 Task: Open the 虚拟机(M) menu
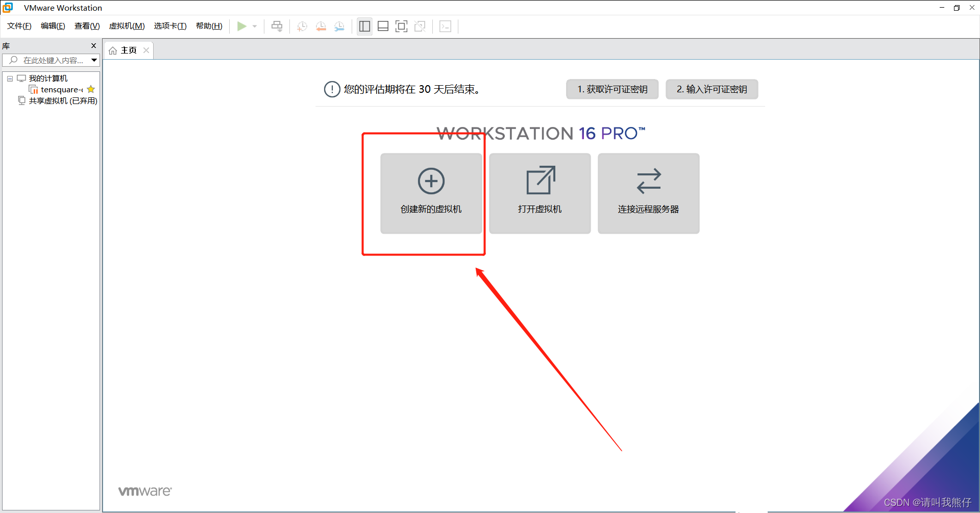coord(127,26)
